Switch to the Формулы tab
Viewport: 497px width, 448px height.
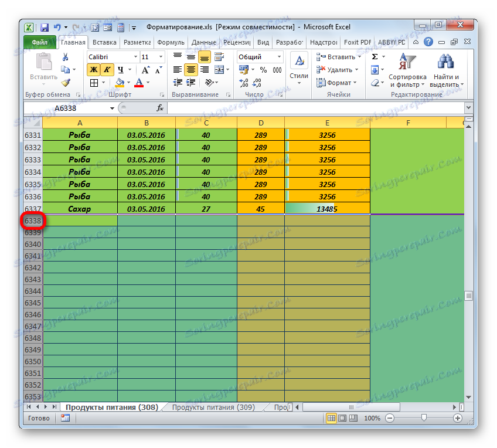point(171,42)
